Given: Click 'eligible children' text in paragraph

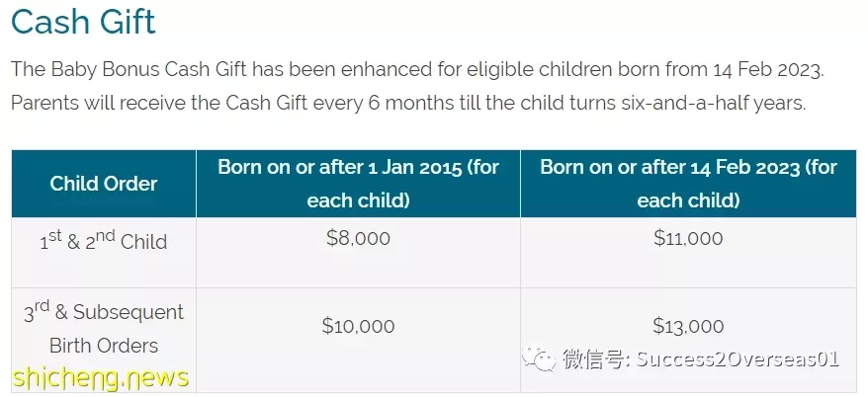Looking at the screenshot, I should pyautogui.click(x=539, y=70).
